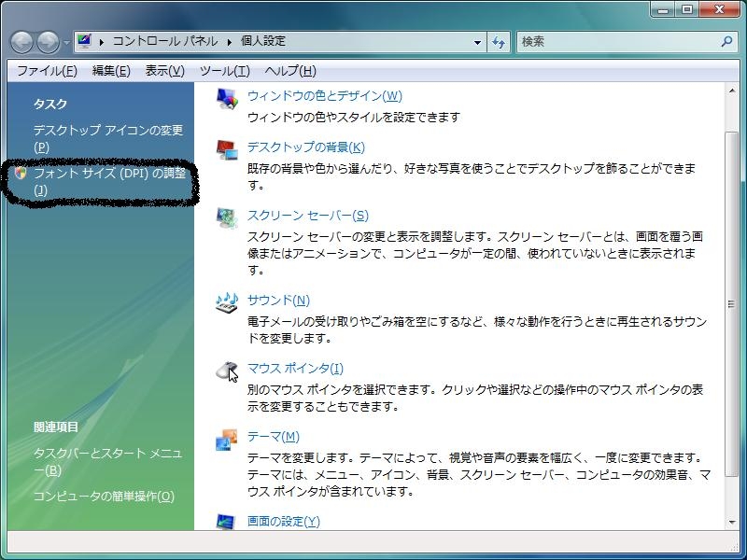Open the 編集(E) menu
Screen dimensions: 747x560
click(111, 71)
